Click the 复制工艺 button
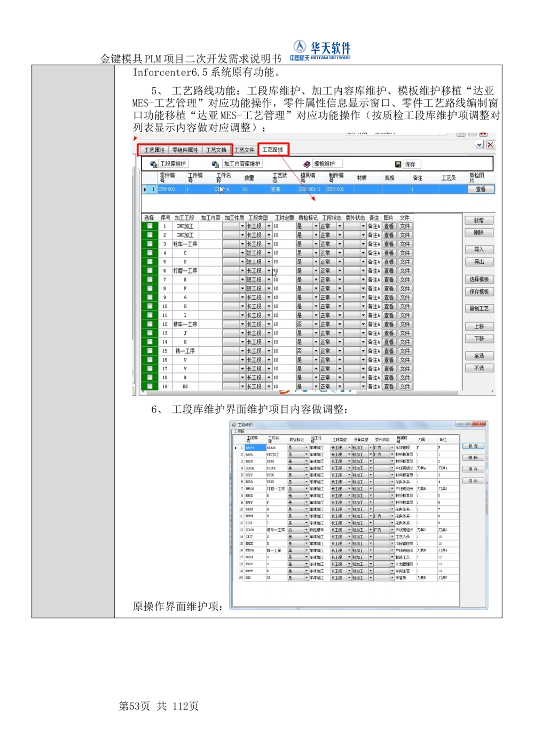Screen dimensions: 534x756 coord(479,308)
